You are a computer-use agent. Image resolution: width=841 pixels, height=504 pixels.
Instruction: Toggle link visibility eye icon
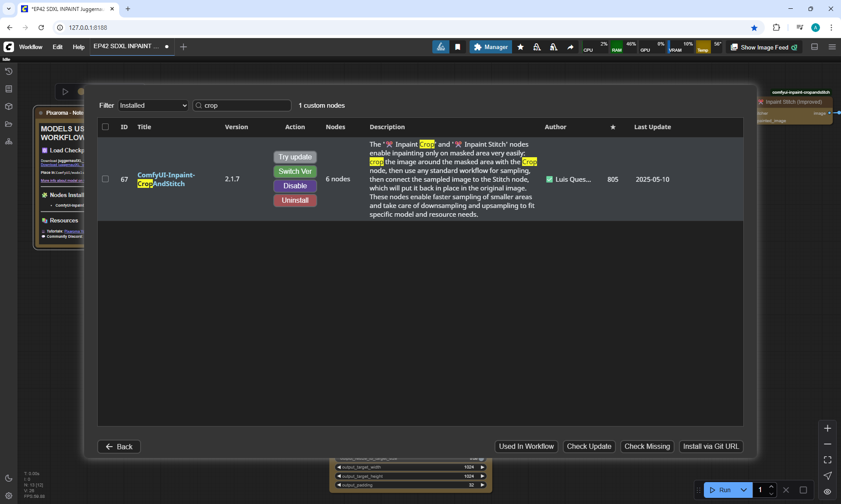[x=827, y=491]
